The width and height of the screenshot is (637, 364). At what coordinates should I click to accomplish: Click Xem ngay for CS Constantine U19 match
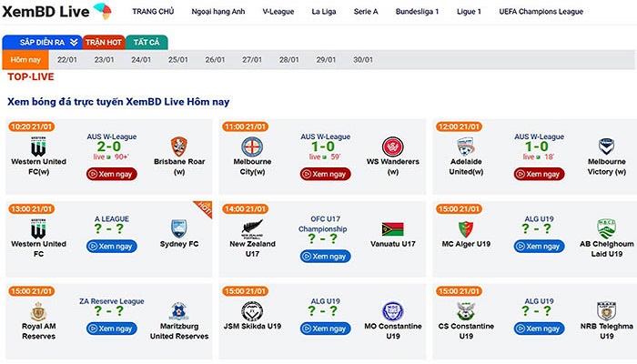[539, 329]
